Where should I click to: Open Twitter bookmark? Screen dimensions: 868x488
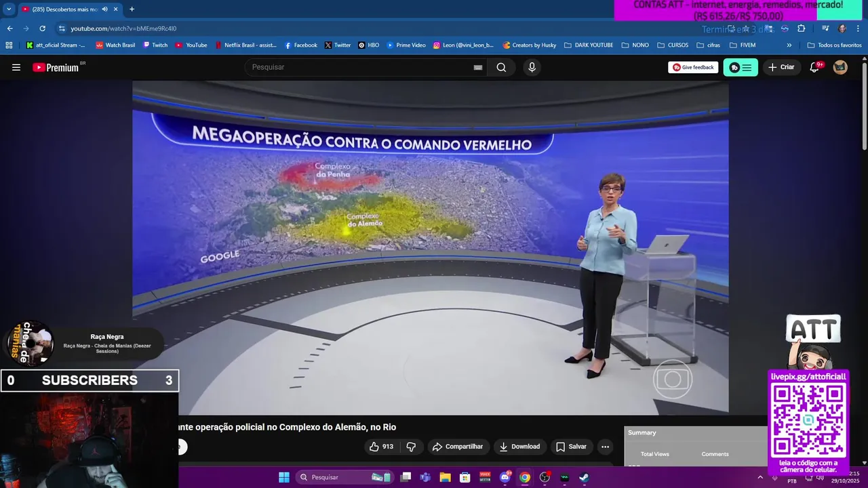click(338, 45)
